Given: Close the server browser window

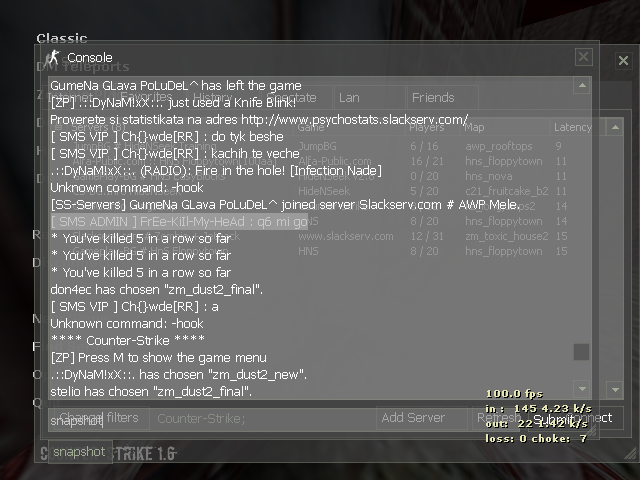Looking at the screenshot, I should coord(623,61).
